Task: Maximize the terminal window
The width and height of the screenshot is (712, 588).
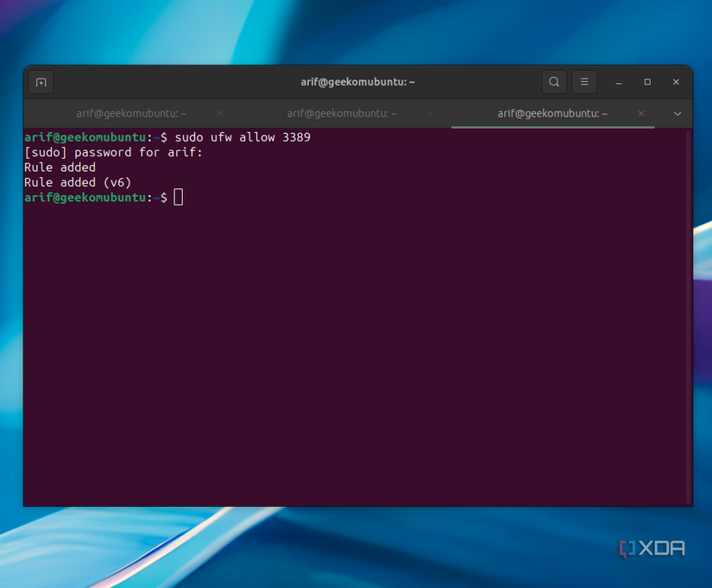Action: click(x=647, y=82)
